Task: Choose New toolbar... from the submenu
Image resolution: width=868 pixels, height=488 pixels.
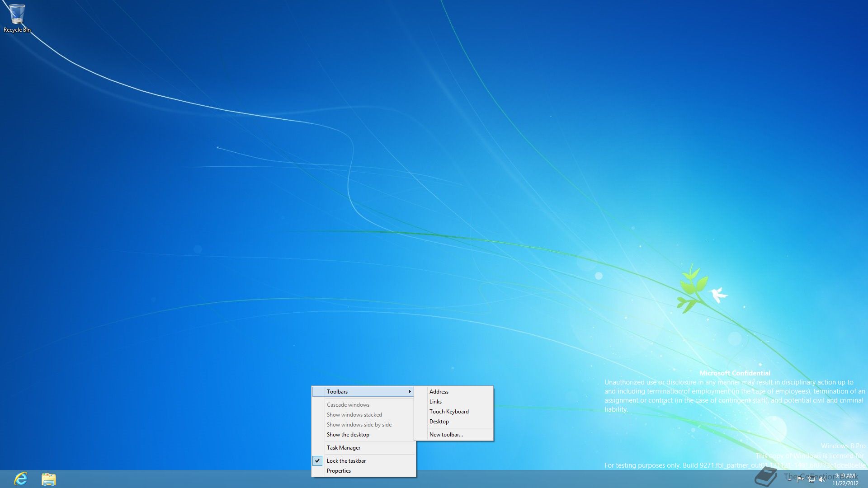Action: point(454,435)
